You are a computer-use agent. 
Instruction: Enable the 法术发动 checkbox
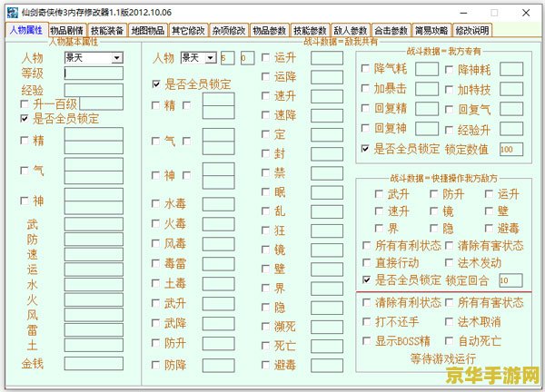(449, 263)
